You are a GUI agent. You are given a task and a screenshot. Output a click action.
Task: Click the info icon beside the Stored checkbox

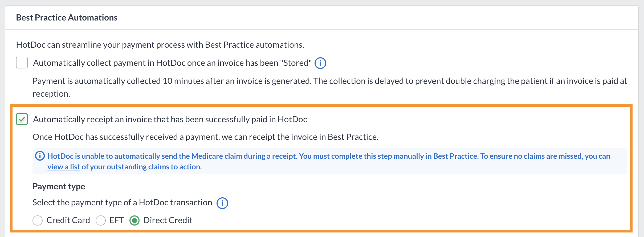pos(320,63)
